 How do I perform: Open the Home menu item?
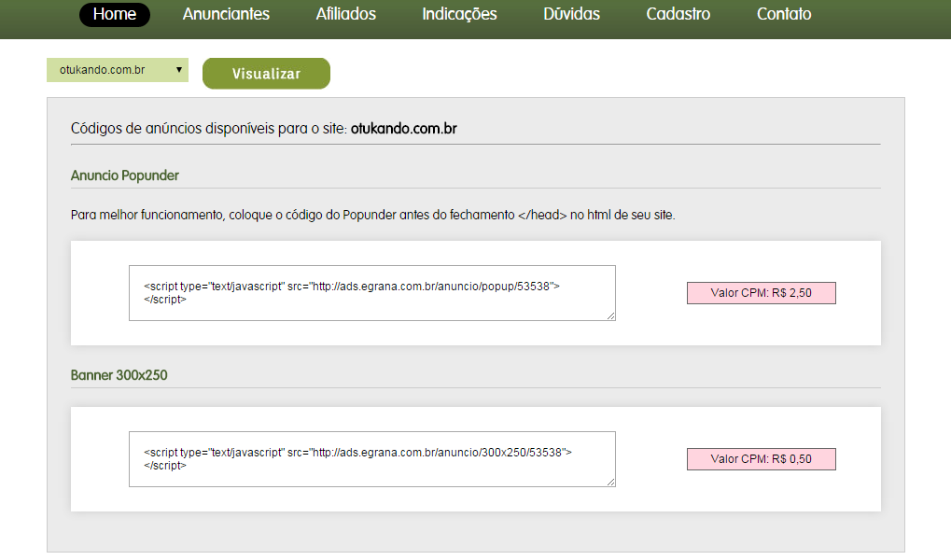coord(115,14)
